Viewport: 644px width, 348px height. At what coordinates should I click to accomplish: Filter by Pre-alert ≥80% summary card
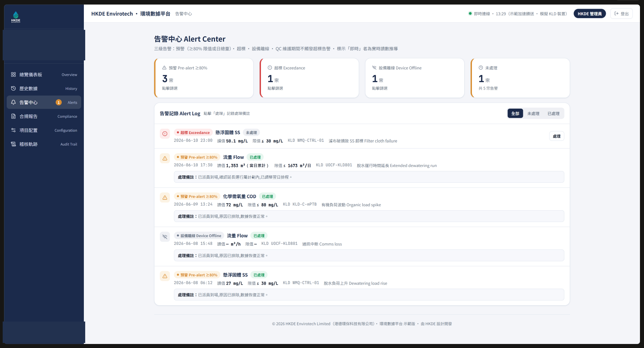pos(204,78)
